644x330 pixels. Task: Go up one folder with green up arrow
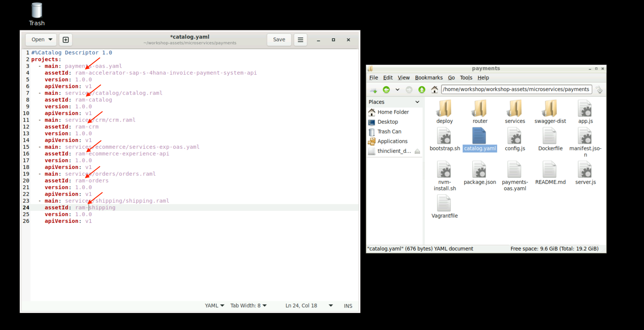click(x=422, y=90)
